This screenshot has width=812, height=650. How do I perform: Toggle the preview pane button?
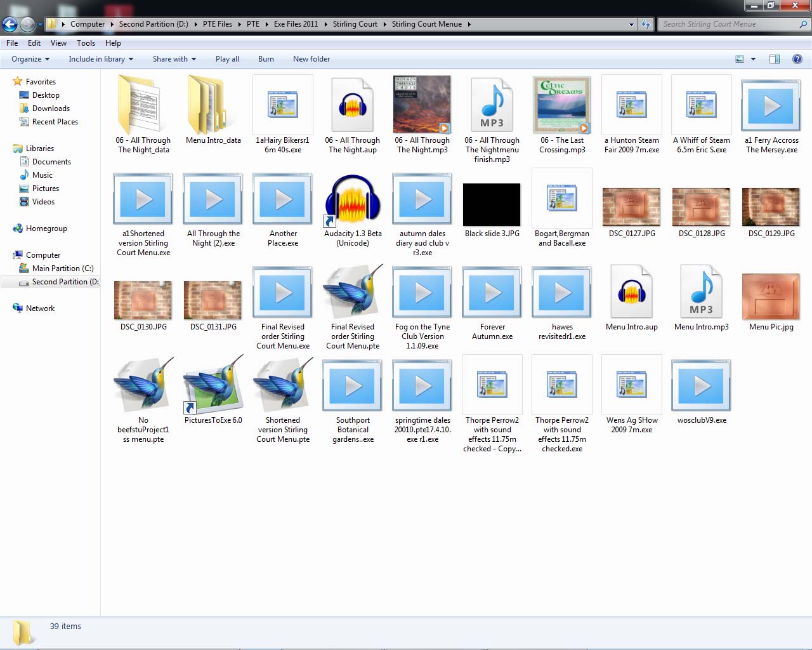(x=774, y=59)
